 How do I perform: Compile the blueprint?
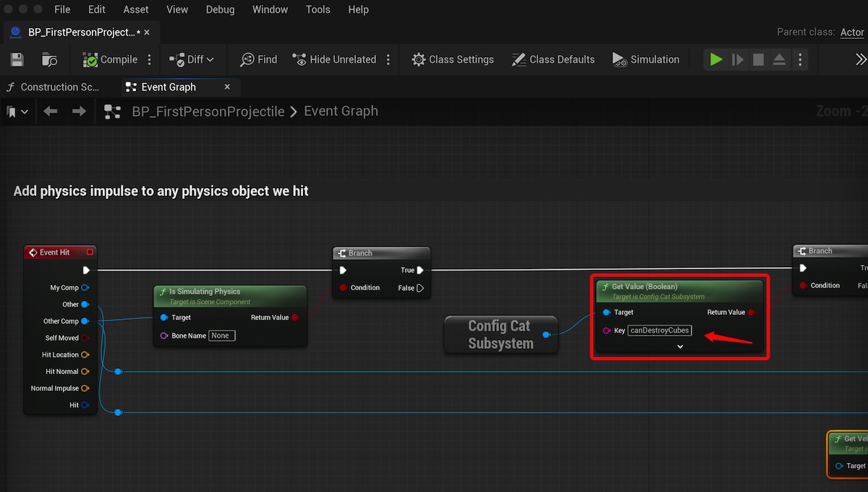[110, 59]
